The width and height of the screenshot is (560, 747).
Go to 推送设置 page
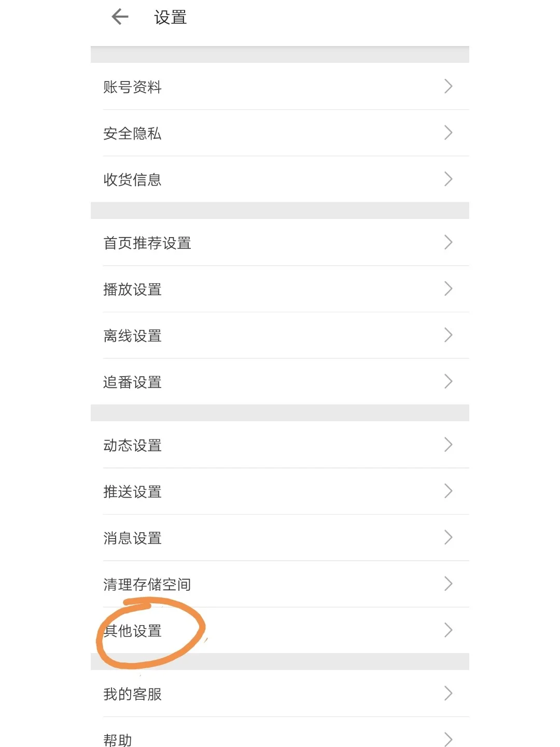tap(280, 491)
